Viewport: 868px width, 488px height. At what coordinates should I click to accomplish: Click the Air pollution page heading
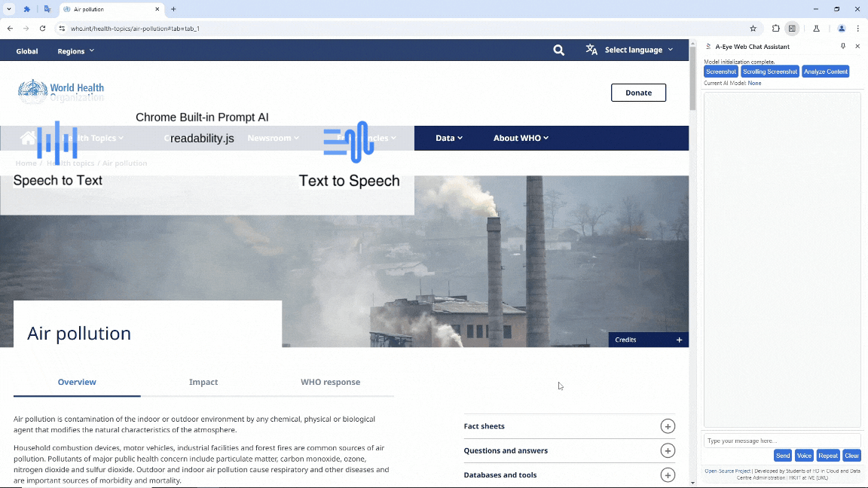[x=79, y=333]
